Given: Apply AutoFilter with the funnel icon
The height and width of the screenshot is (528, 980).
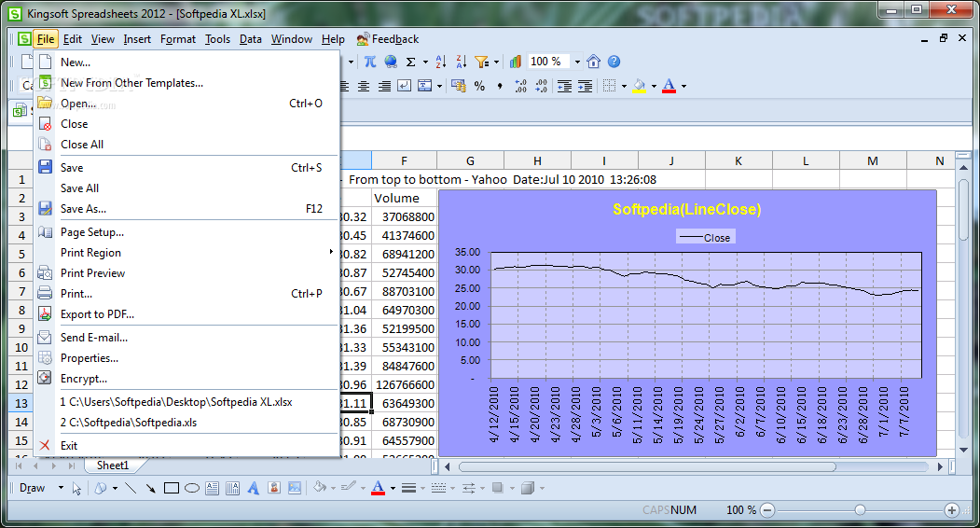Looking at the screenshot, I should point(481,62).
